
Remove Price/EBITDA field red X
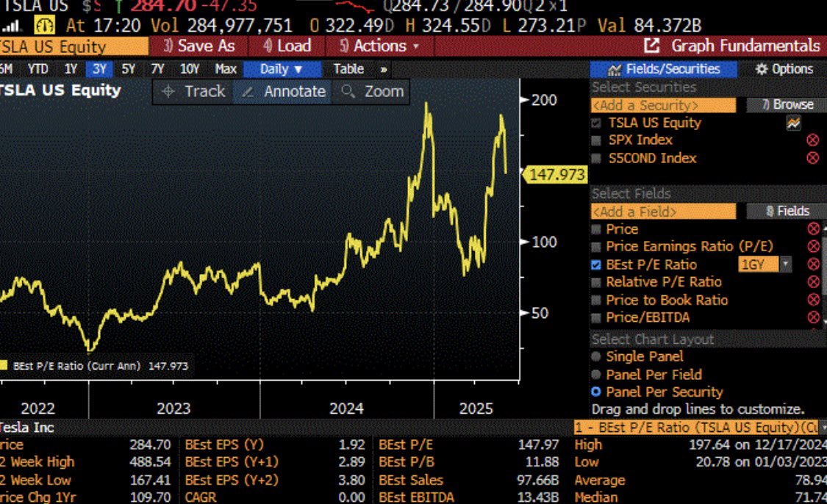coord(813,317)
